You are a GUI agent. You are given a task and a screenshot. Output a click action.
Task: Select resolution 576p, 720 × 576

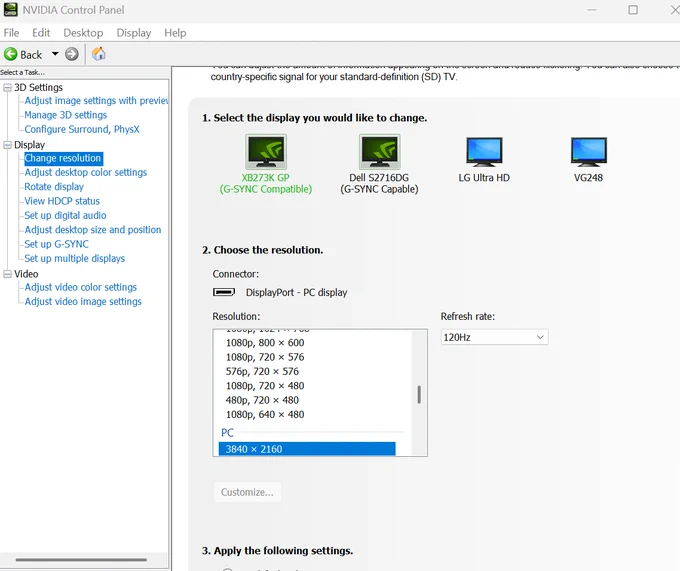(x=262, y=371)
